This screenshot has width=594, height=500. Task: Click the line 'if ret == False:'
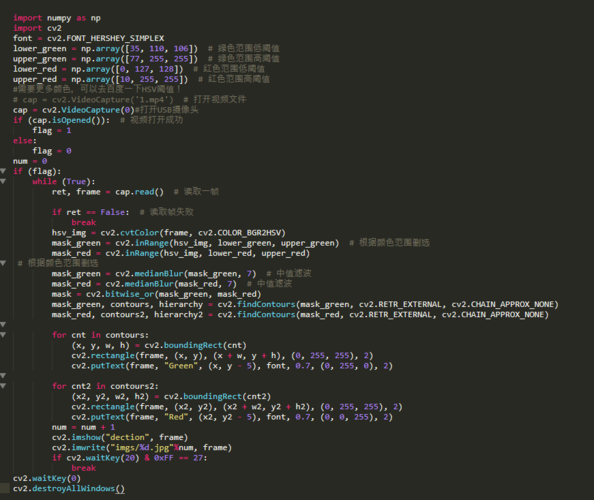tap(91, 212)
